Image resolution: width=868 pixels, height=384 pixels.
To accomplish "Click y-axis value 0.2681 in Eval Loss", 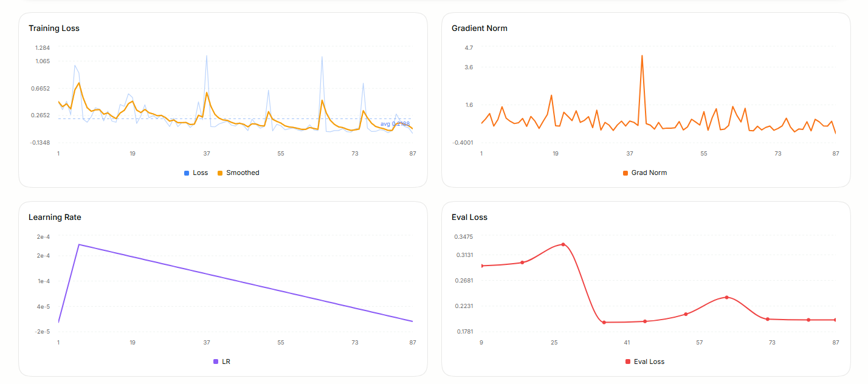I will pos(464,281).
